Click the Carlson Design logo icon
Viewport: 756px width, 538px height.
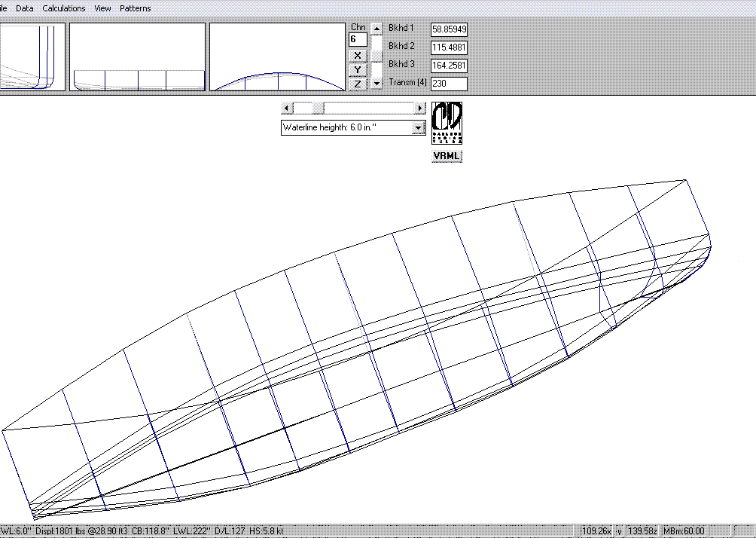[447, 123]
